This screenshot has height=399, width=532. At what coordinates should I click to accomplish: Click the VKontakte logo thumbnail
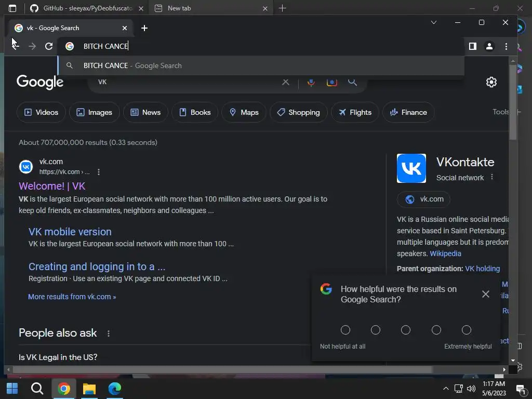411,168
